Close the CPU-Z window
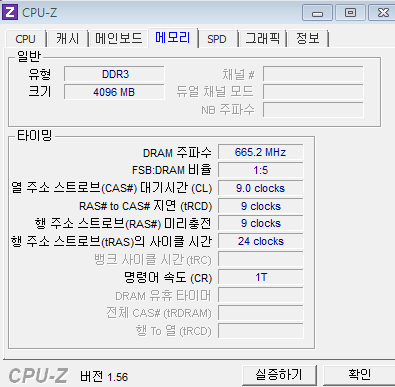The width and height of the screenshot is (395, 387). (x=382, y=13)
